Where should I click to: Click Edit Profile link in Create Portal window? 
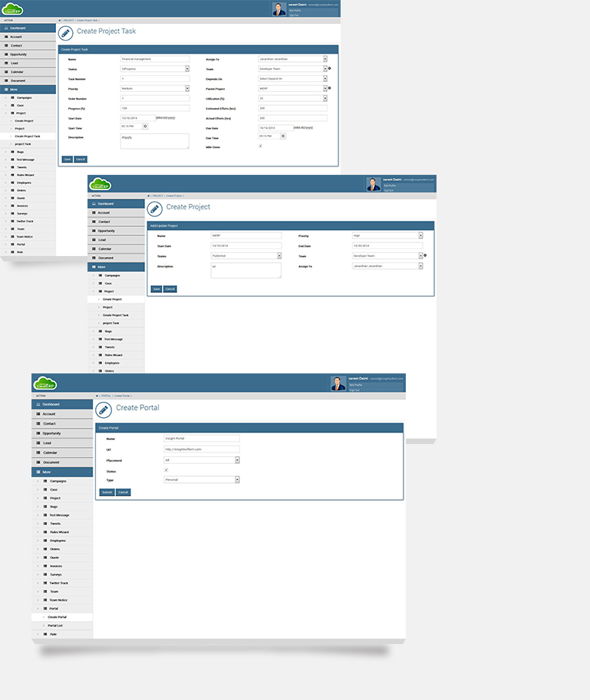tap(356, 385)
